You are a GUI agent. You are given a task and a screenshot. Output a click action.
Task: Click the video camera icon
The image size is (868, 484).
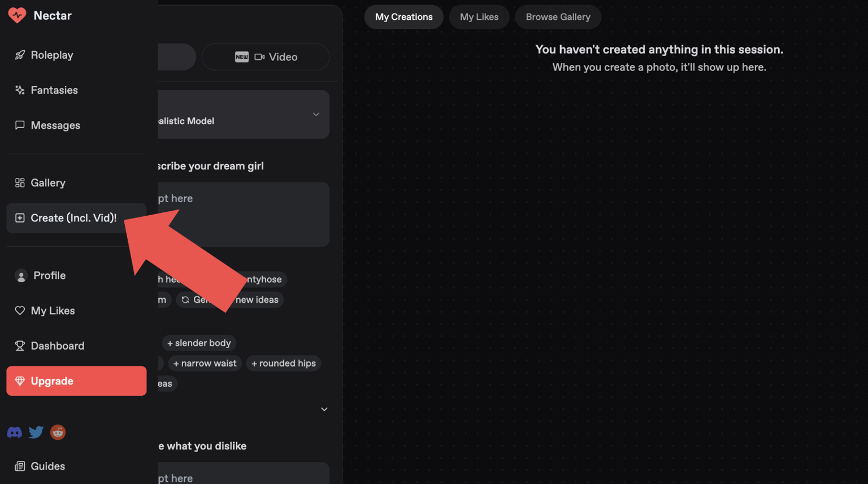259,56
